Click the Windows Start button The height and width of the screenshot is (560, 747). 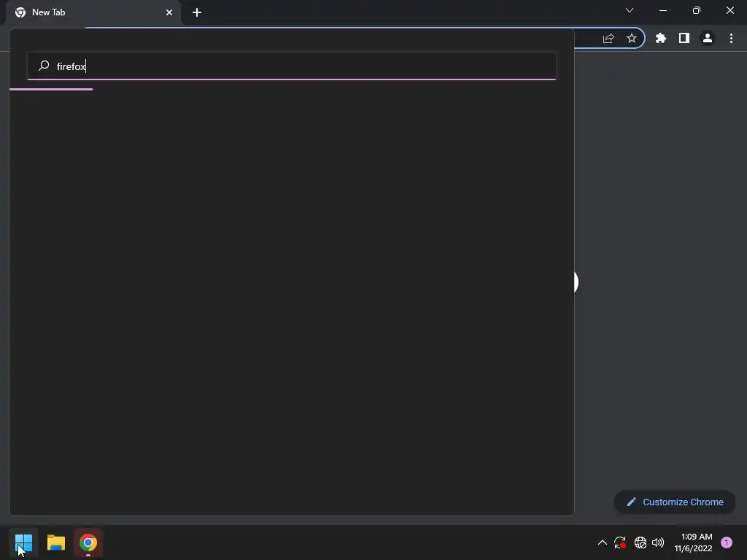pyautogui.click(x=23, y=542)
